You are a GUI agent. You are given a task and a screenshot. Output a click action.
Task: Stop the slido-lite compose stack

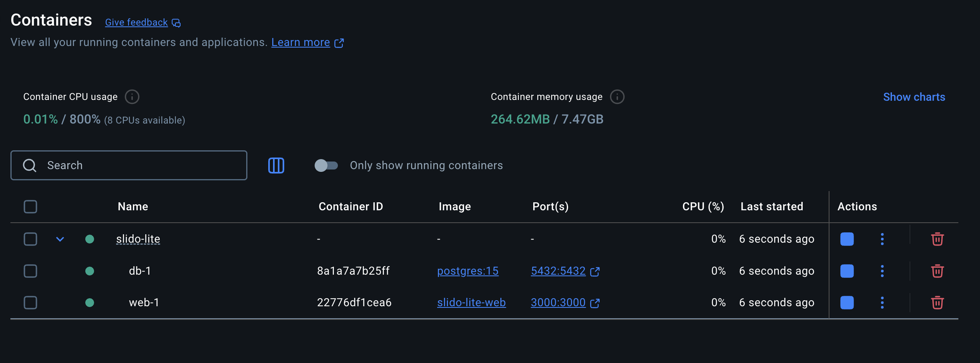pos(847,239)
